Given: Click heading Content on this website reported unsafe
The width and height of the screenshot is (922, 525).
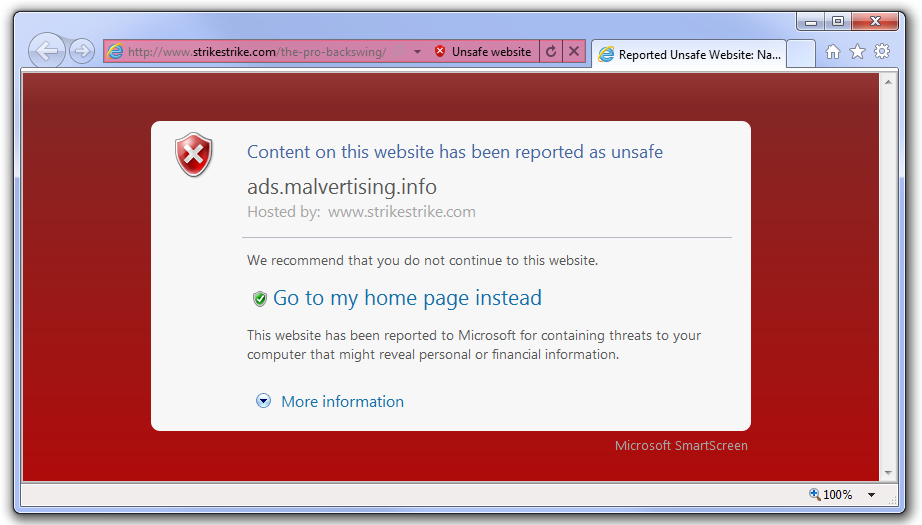Looking at the screenshot, I should pos(455,152).
